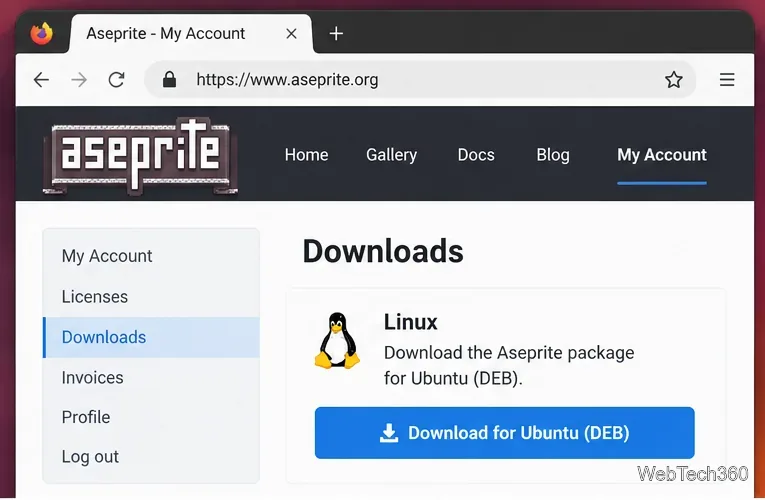
Task: Close the Aseprite - My Account tab
Action: pos(291,34)
